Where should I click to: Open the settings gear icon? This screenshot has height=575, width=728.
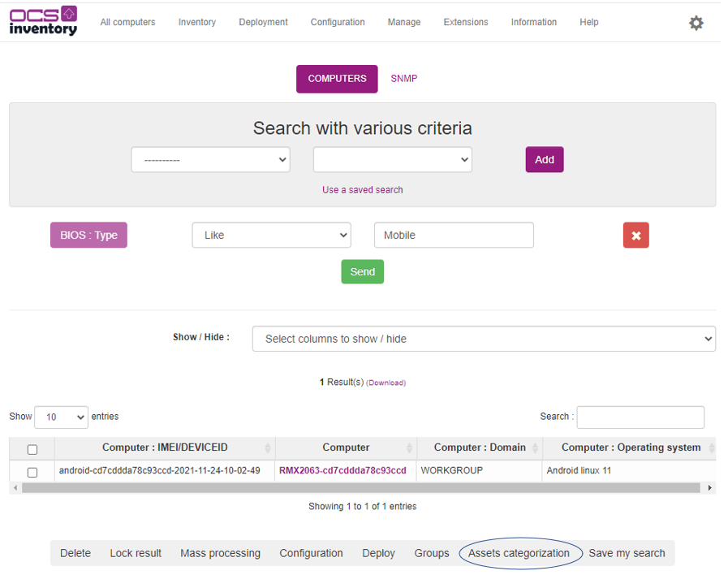[696, 23]
